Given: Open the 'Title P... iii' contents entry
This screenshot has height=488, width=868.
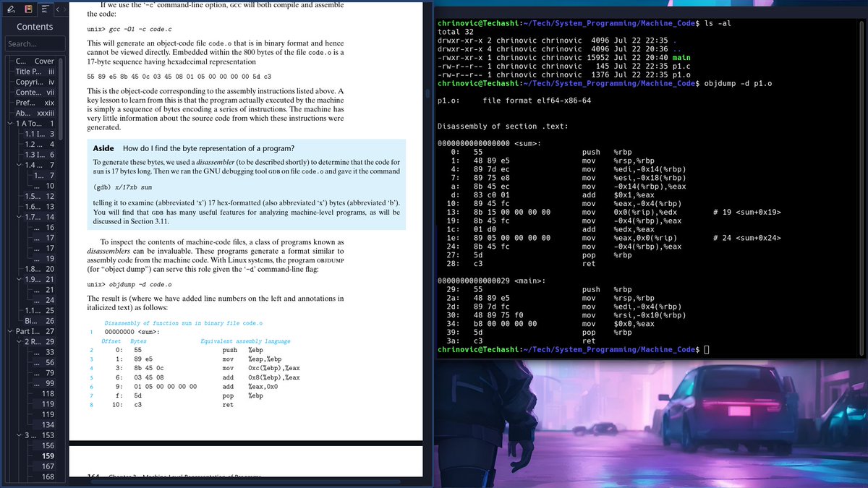Looking at the screenshot, I should click(x=35, y=72).
